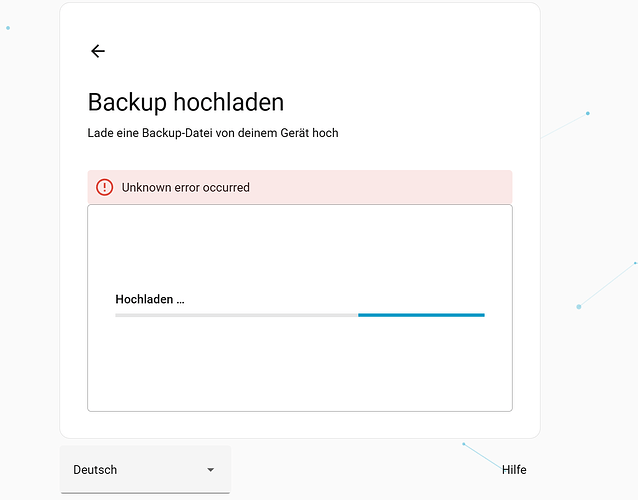Screen dimensions: 638x500
Task: Click the "Backup hochladen" heading
Action: coord(186,102)
